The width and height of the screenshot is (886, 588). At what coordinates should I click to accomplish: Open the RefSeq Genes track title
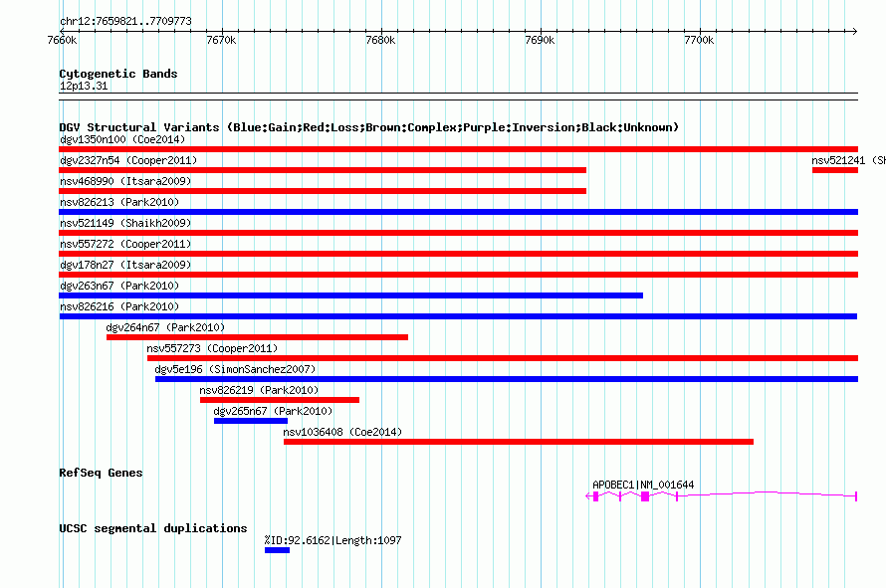(x=101, y=473)
